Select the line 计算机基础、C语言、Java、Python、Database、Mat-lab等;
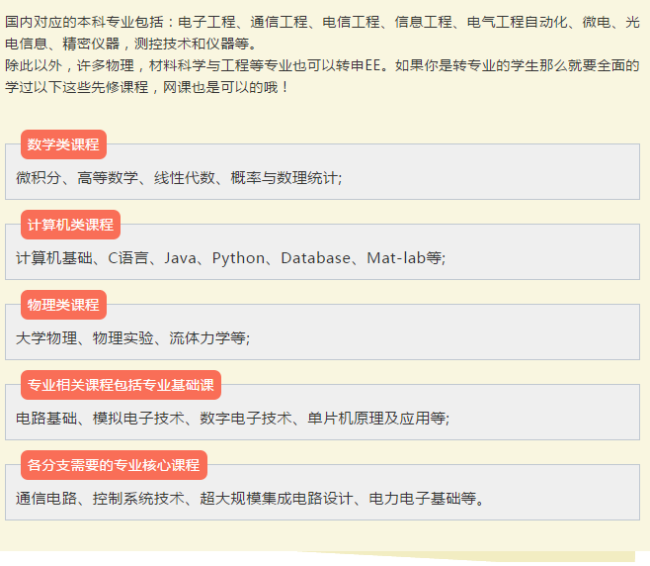650x566 pixels. [x=231, y=258]
